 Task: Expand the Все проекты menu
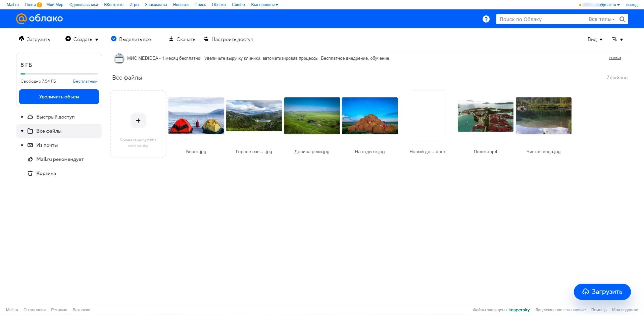(x=264, y=5)
